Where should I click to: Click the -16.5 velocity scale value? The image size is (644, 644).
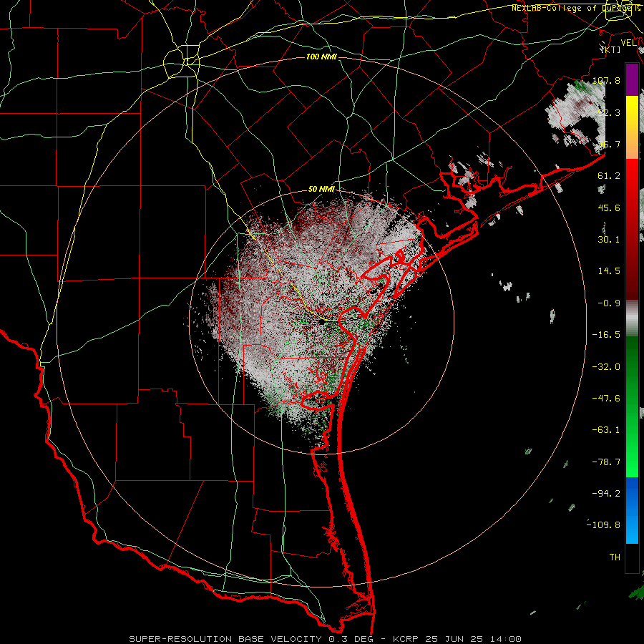coord(606,335)
